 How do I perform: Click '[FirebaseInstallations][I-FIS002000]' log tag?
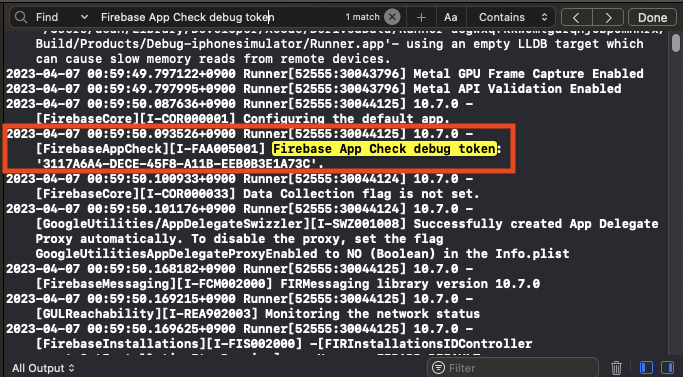click(x=169, y=344)
